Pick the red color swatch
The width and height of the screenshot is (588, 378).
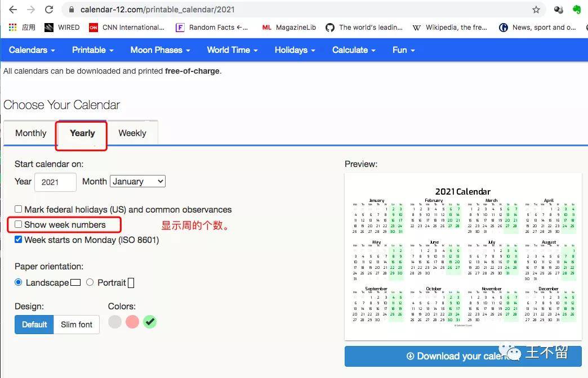tap(132, 322)
